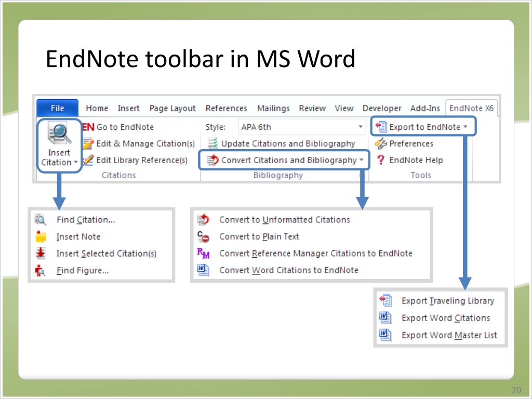Click Edit & Manage Citation(s) label
This screenshot has height=399, width=532.
click(x=145, y=143)
